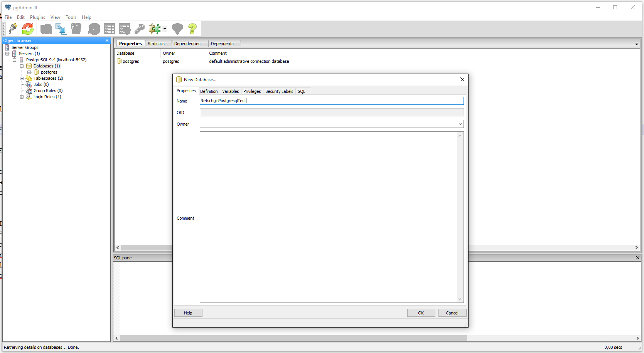This screenshot has height=353, width=644.
Task: Click the Servers (1) node icon
Action: [x=14, y=54]
